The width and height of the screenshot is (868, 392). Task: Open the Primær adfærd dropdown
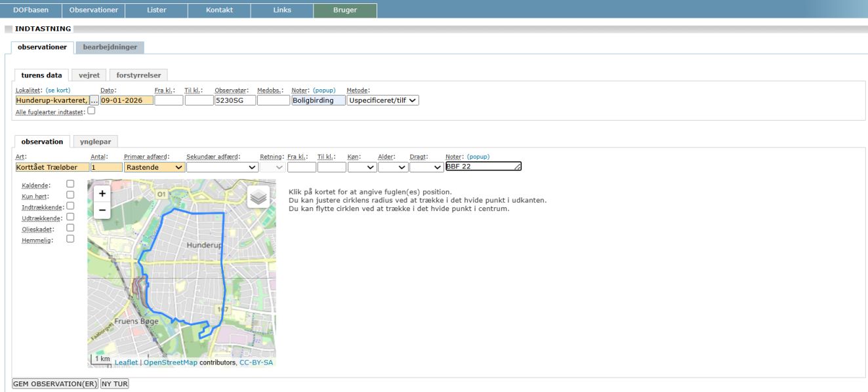(x=154, y=167)
